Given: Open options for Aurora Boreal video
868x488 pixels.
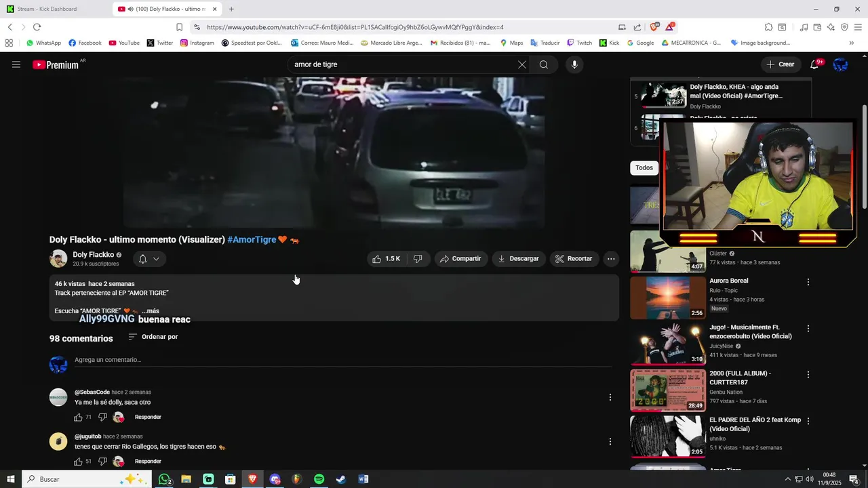Looking at the screenshot, I should coord(808,282).
